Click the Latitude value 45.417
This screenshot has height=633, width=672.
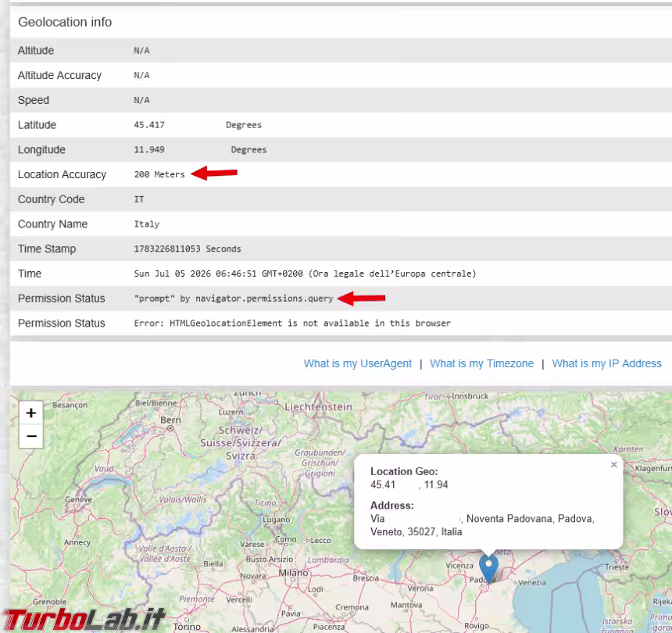click(149, 125)
